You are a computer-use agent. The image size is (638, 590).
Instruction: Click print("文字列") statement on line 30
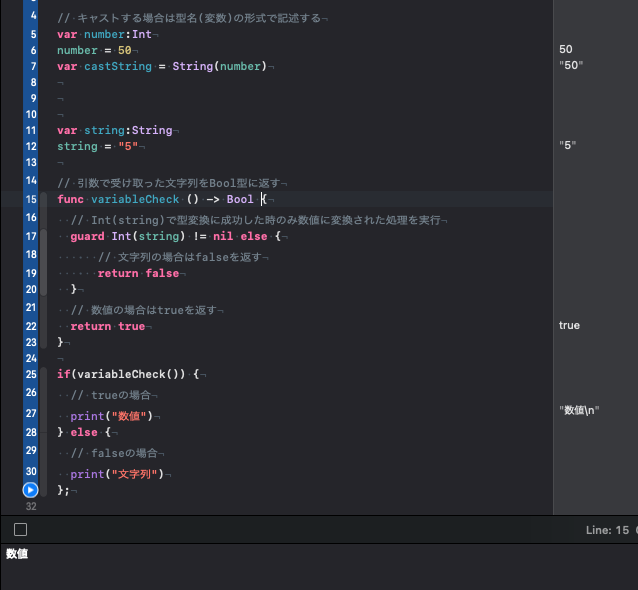(x=117, y=474)
